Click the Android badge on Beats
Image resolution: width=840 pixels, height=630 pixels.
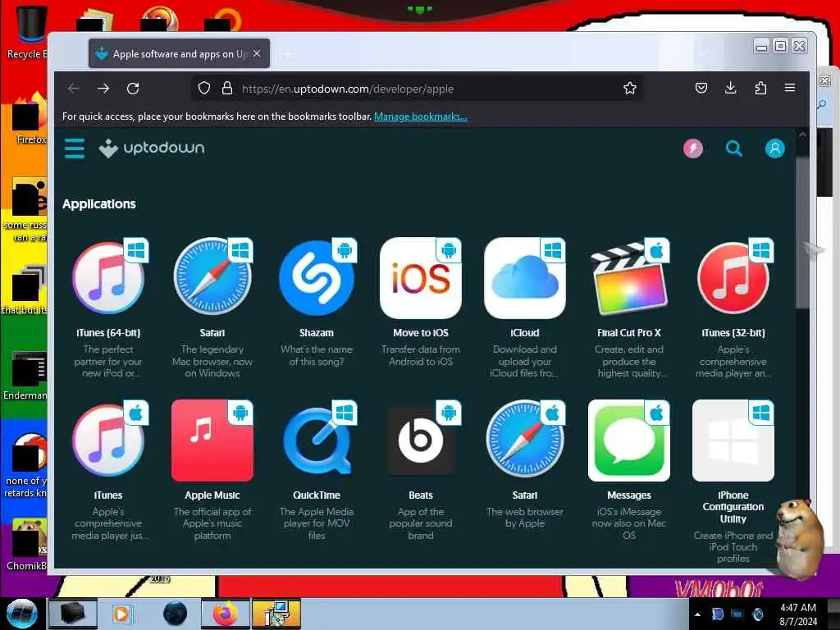tap(449, 413)
